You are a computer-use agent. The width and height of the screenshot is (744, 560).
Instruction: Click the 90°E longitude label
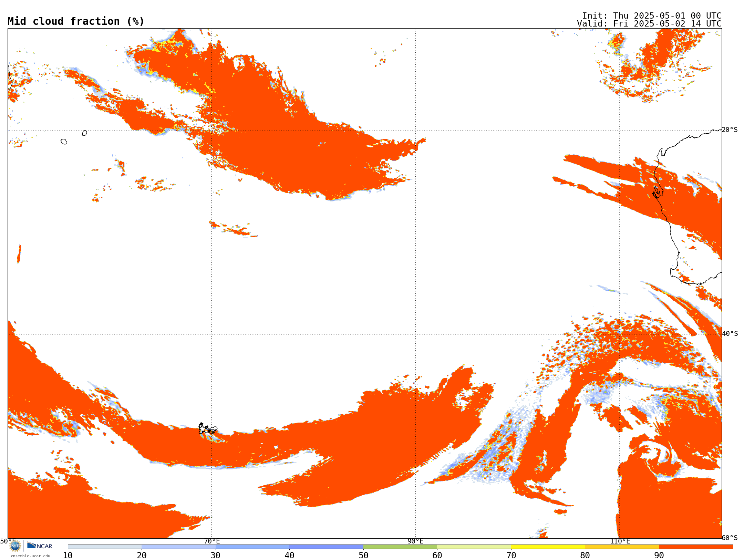coord(416,541)
